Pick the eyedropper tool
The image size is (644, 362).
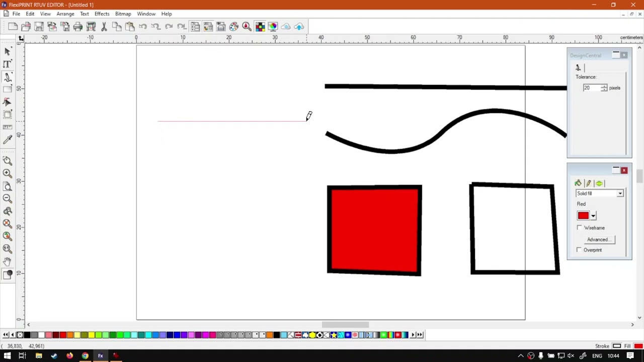tap(8, 140)
